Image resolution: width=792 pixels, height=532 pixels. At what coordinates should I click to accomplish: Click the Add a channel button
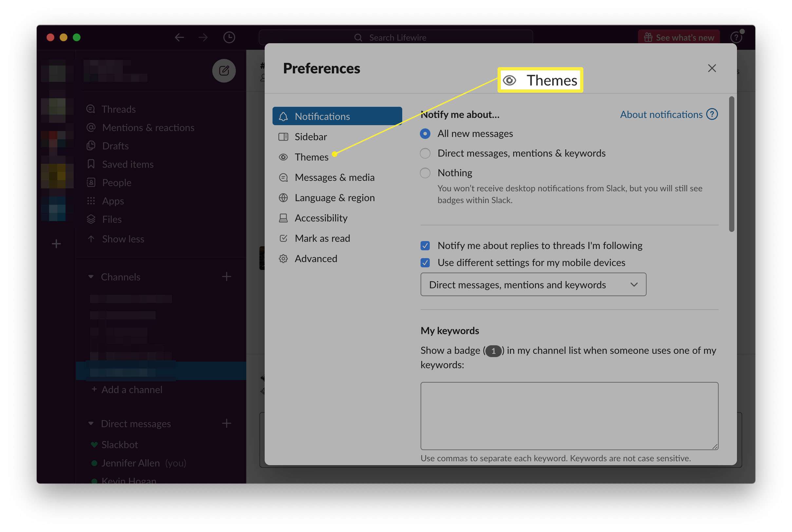126,389
